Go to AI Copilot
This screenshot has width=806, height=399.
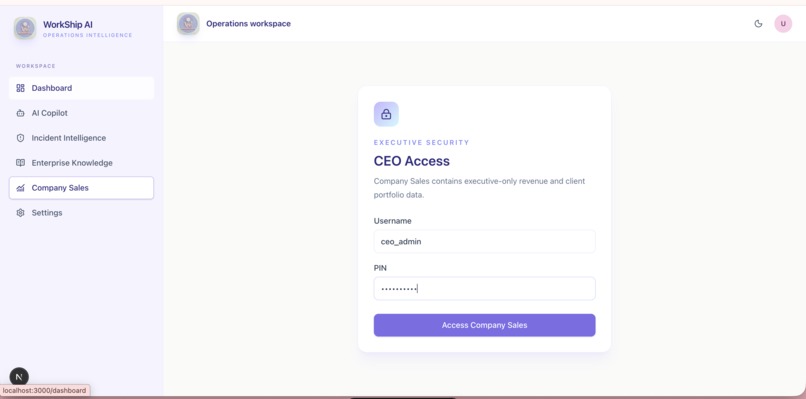[x=81, y=113]
